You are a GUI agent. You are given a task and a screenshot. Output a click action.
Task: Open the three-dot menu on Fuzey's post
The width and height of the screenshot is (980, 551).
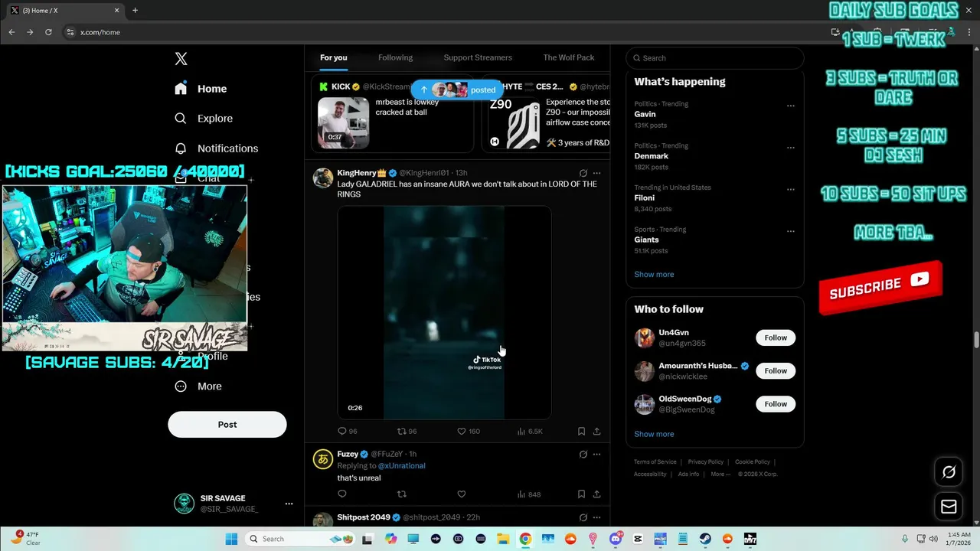coord(596,454)
